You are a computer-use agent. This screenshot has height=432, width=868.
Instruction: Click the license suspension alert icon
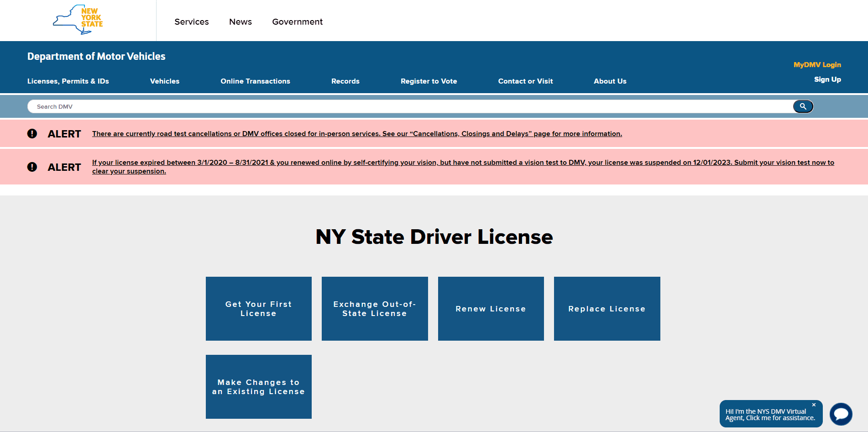click(32, 167)
